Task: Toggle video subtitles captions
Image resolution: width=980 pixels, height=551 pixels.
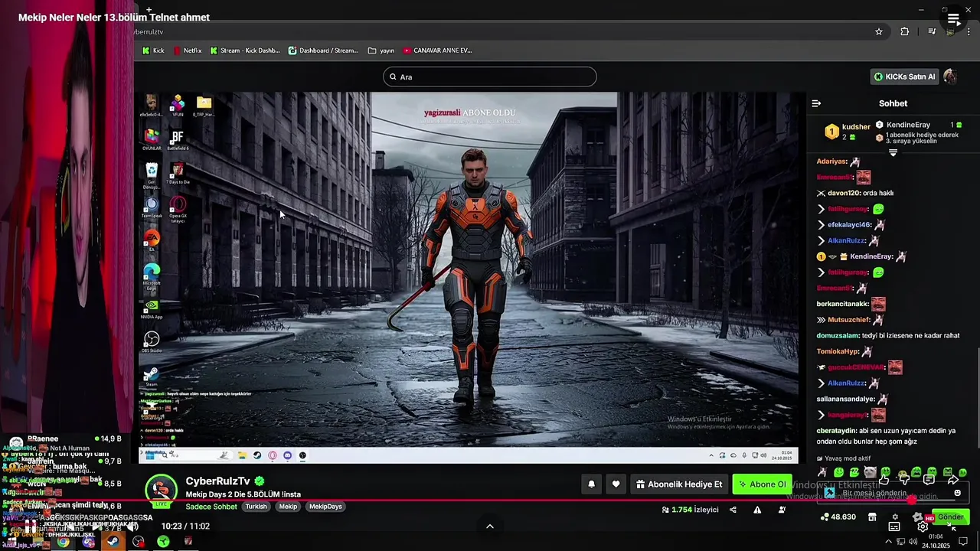Action: click(894, 527)
